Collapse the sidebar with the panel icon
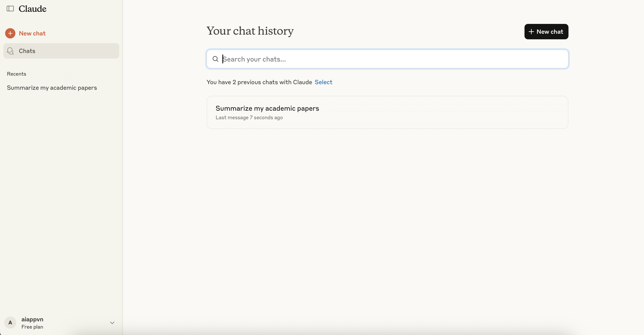 (x=10, y=9)
